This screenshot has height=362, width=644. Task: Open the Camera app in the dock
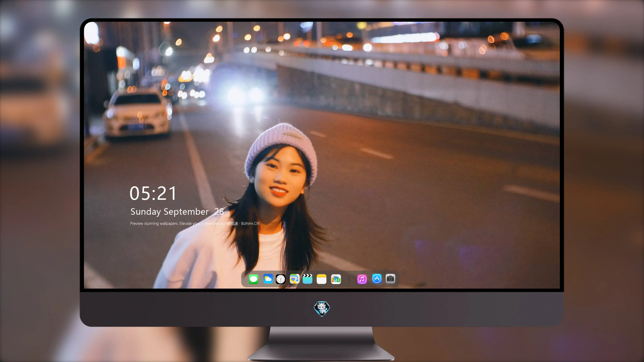[x=390, y=279]
